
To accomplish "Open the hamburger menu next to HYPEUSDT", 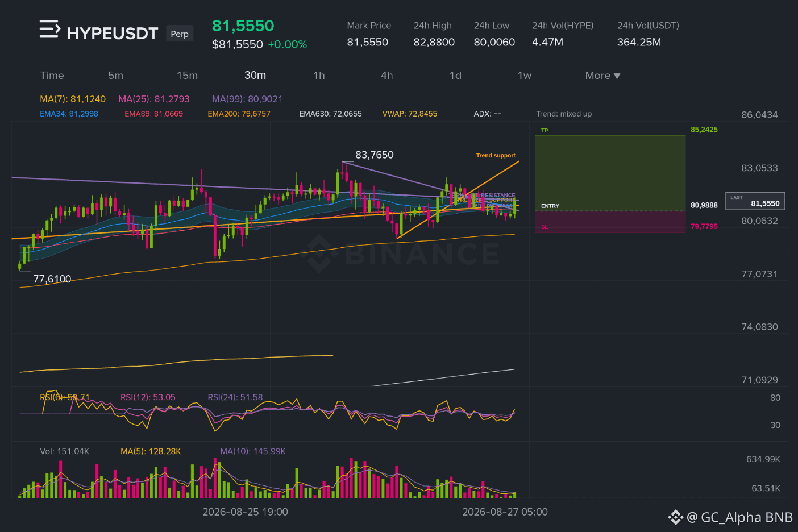I will tap(49, 29).
